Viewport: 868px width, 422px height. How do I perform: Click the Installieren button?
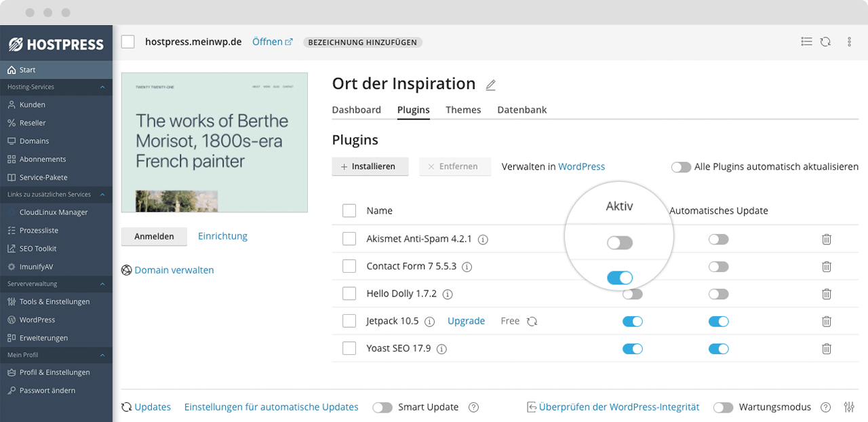370,166
